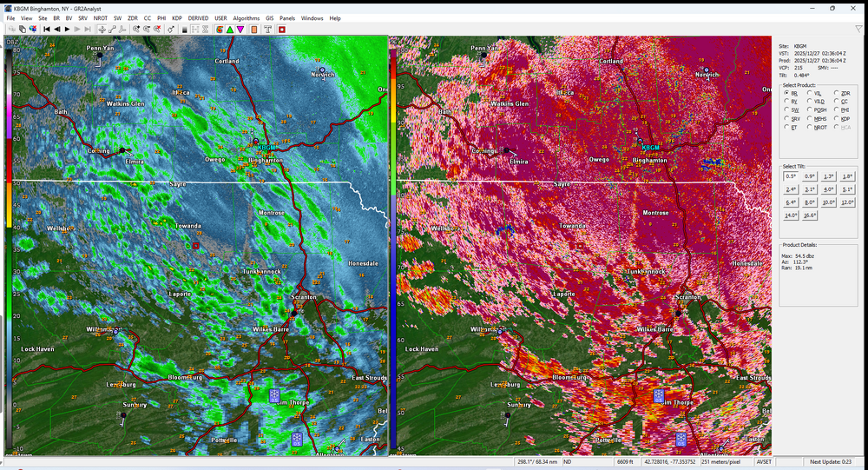The height and width of the screenshot is (470, 868).
Task: Open the GIS menu
Action: coord(269,17)
